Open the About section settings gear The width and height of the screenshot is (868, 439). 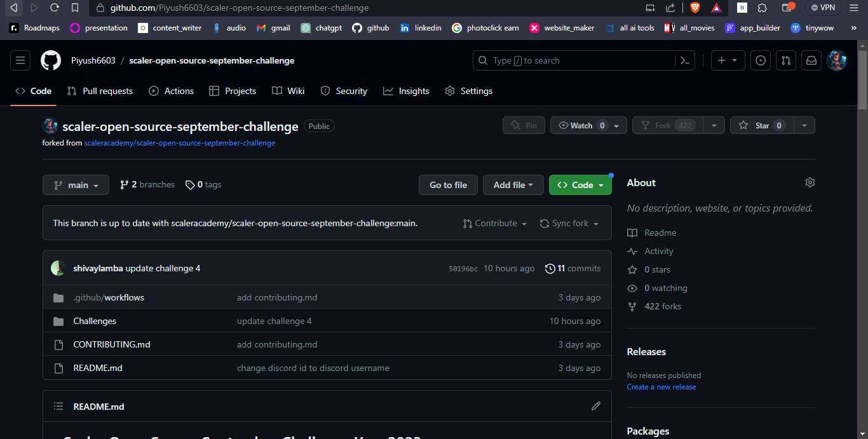(x=810, y=182)
